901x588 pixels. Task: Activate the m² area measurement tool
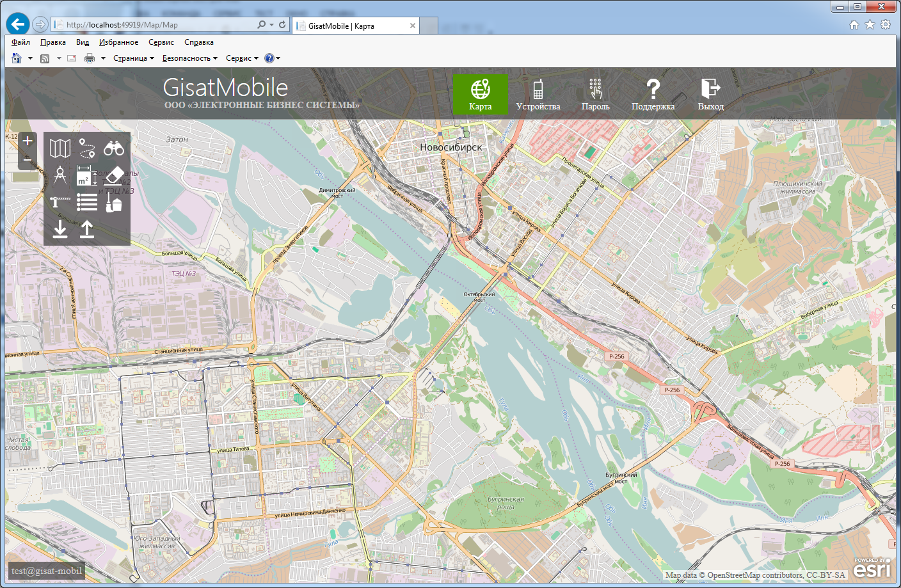click(86, 176)
